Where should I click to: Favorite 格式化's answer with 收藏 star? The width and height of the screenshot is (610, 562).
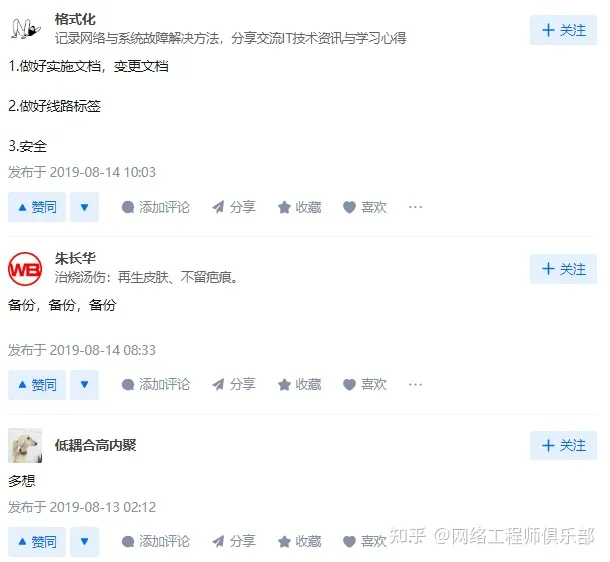pos(300,207)
